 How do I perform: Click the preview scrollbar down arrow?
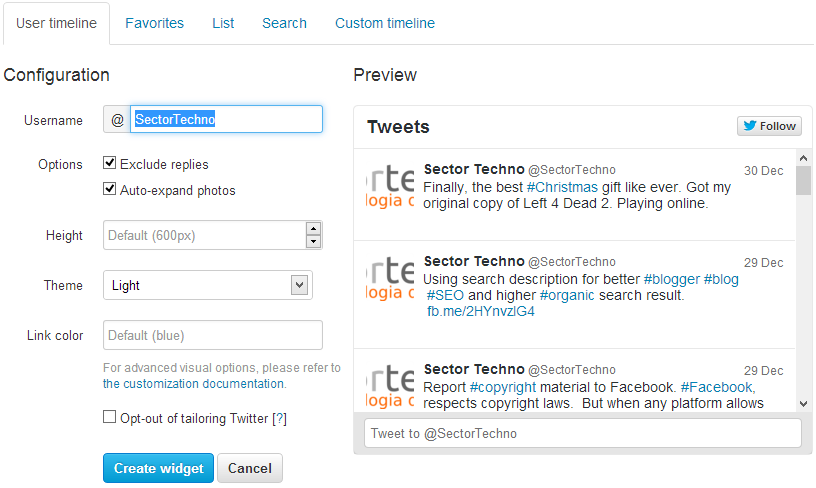click(x=803, y=404)
